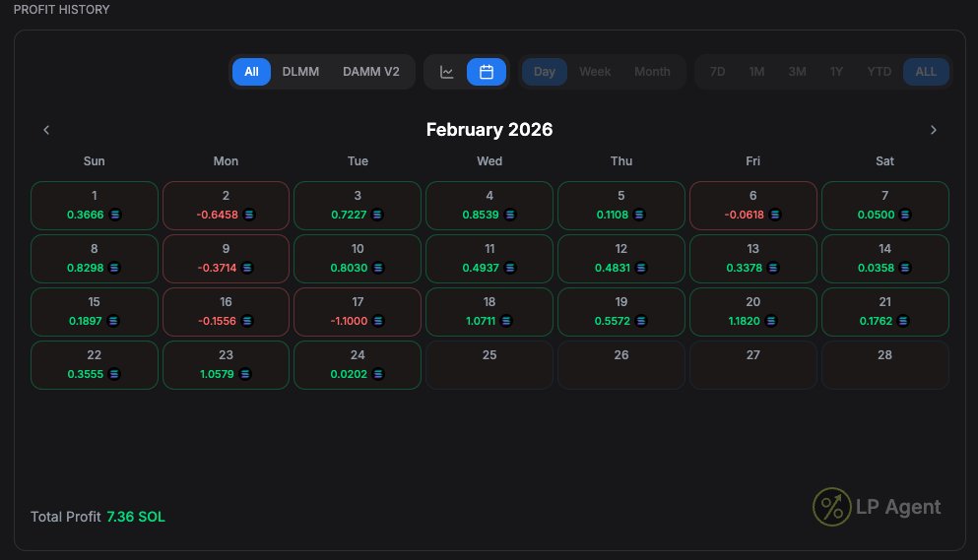Screen dimensions: 978x560
Task: Click the 1.0711 profit value on day 18
Action: (481, 321)
